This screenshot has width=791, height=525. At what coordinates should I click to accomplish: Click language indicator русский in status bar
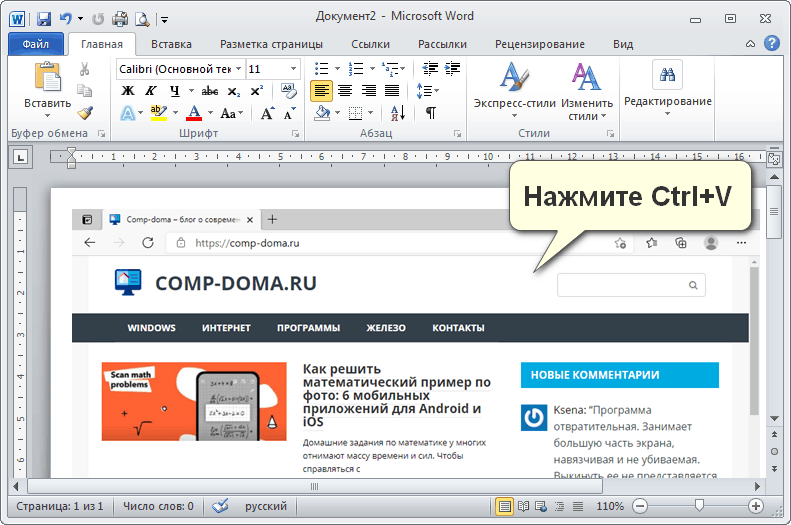pos(266,506)
